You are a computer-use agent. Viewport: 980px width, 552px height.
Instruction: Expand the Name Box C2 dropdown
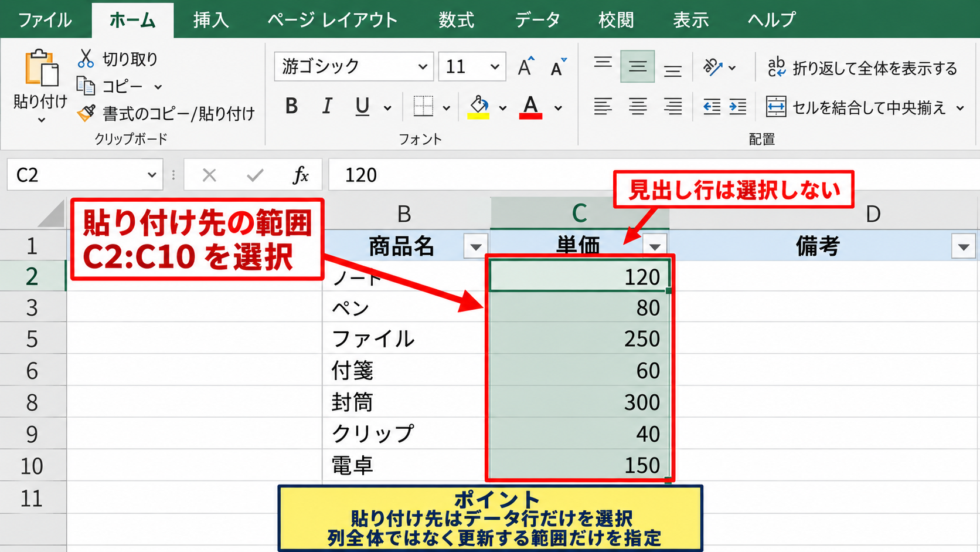click(x=151, y=175)
